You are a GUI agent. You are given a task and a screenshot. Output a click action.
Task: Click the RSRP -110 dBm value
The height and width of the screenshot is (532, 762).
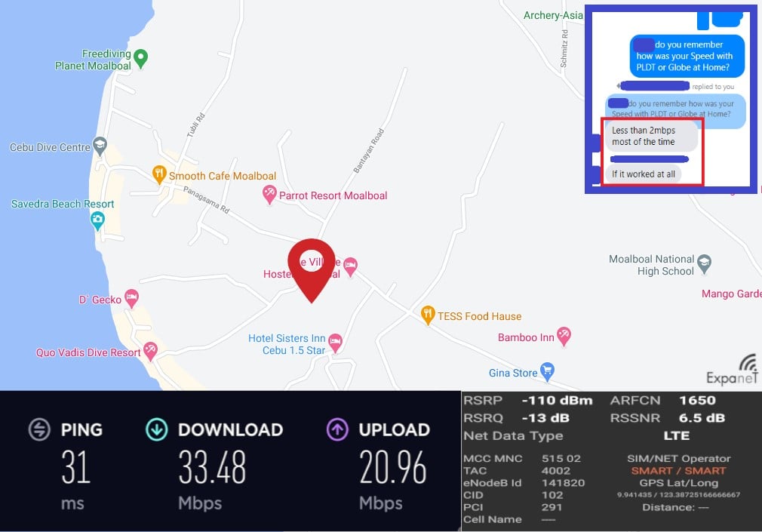click(557, 400)
